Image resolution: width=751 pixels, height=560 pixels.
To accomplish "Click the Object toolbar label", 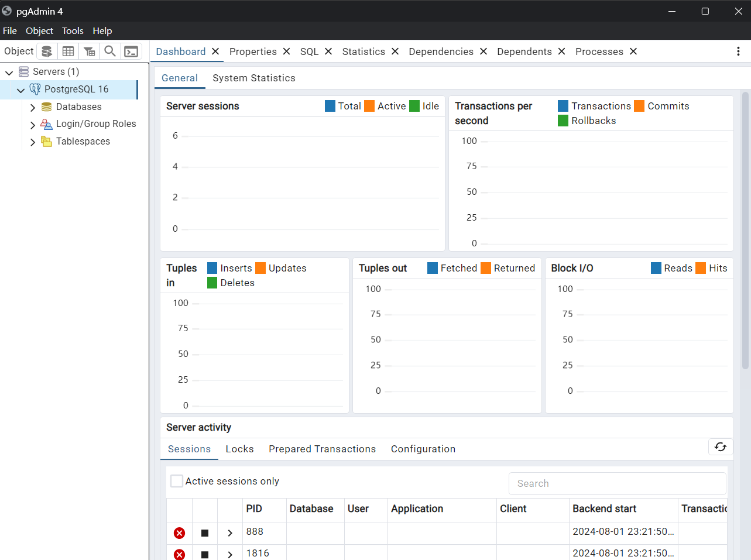I will (19, 51).
